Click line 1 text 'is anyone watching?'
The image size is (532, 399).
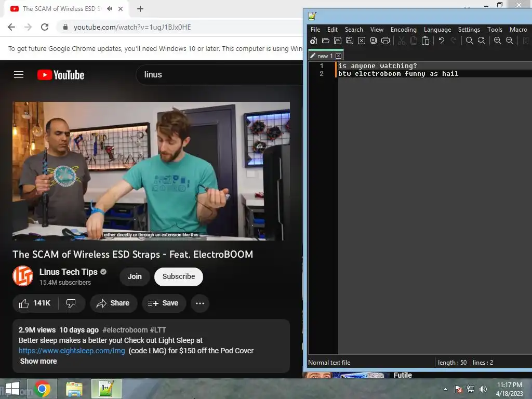[x=377, y=66]
